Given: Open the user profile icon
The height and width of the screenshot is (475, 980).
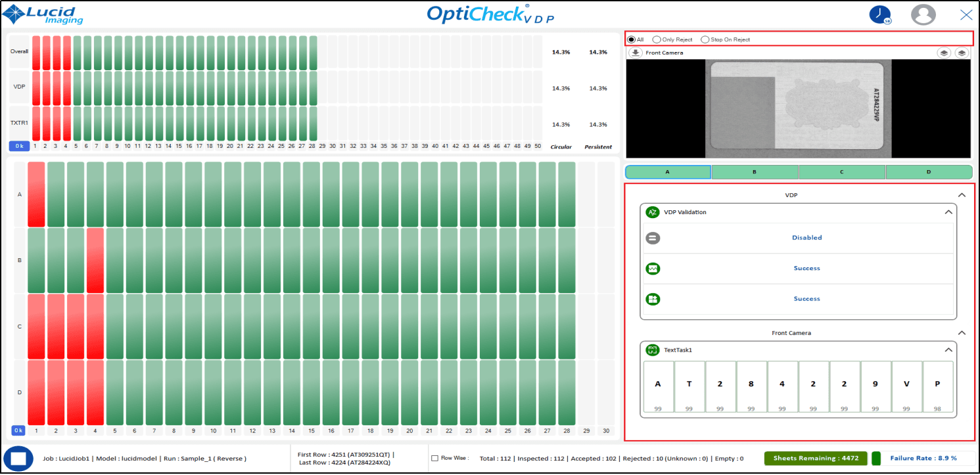Looking at the screenshot, I should click(923, 14).
